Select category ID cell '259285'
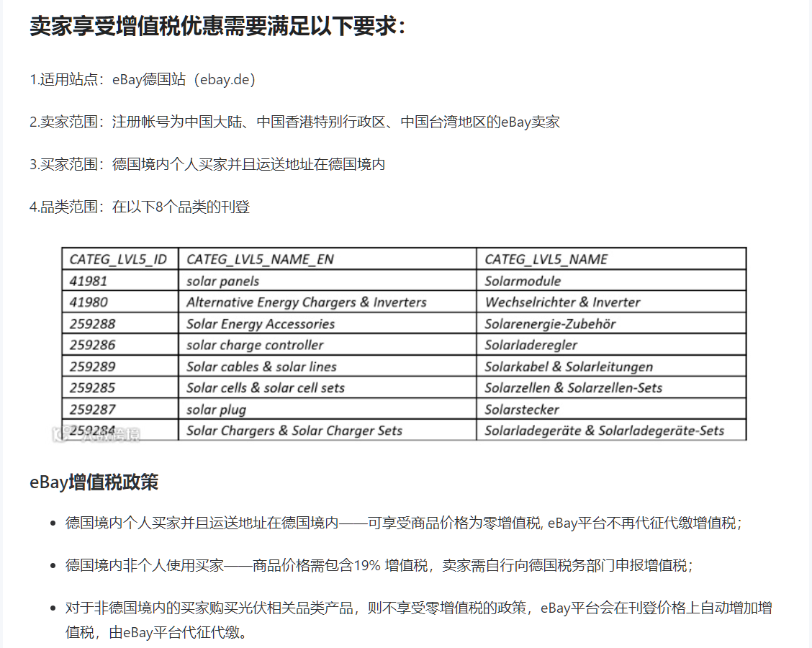Image resolution: width=812 pixels, height=648 pixels. pos(119,387)
